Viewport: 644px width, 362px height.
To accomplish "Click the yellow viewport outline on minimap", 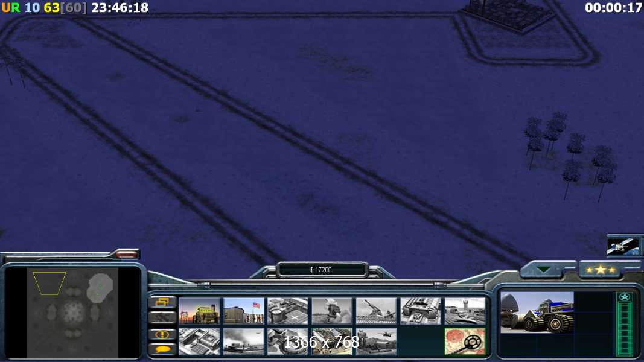I will pyautogui.click(x=49, y=283).
